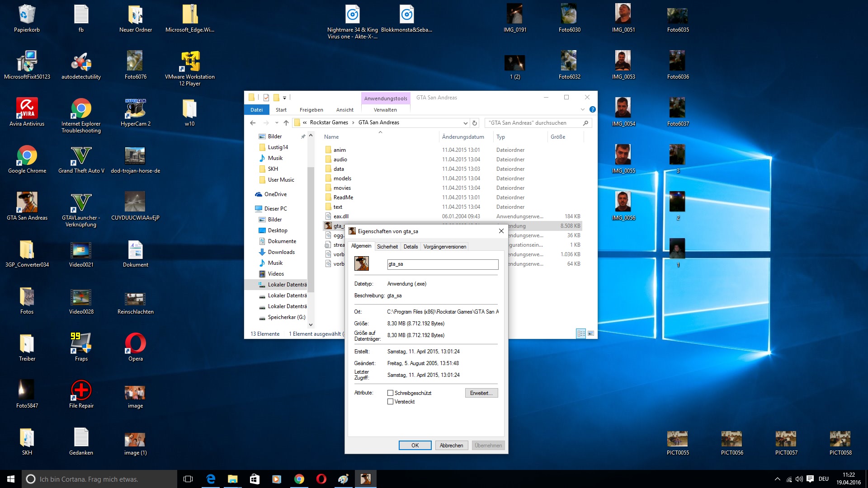Image resolution: width=868 pixels, height=488 pixels.
Task: Expand the ribbon with the chevron arrow
Action: [582, 109]
